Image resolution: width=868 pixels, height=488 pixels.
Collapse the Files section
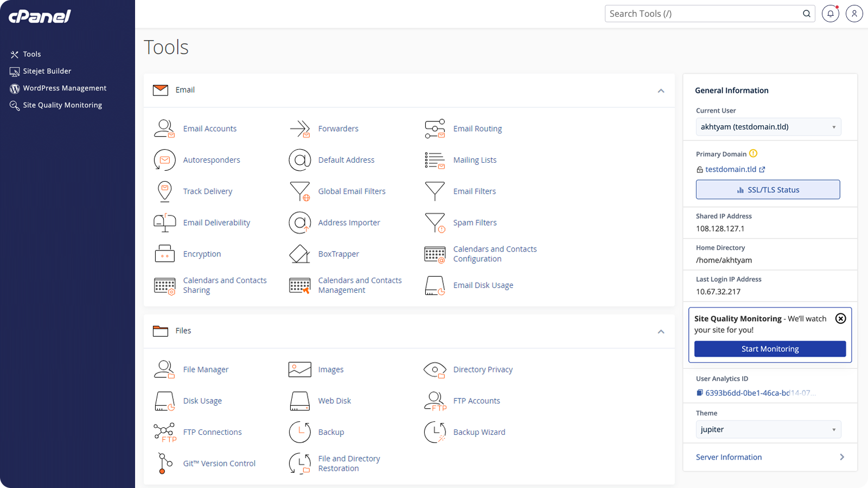(661, 331)
